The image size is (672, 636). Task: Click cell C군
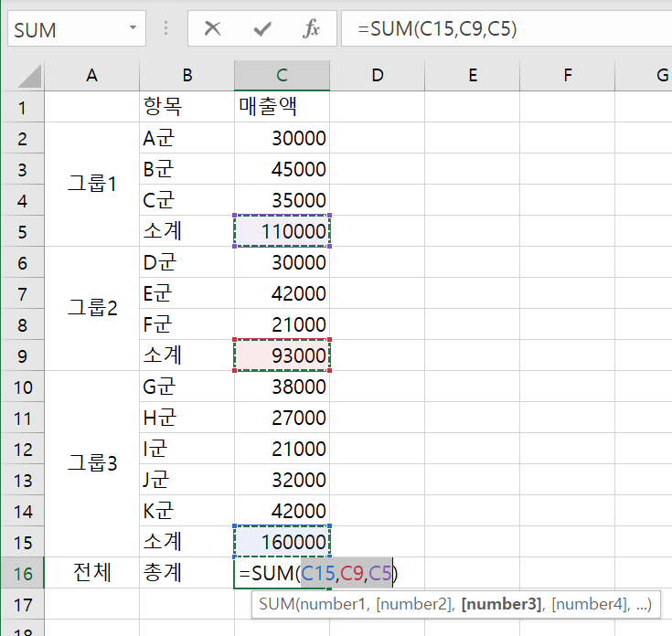(187, 200)
